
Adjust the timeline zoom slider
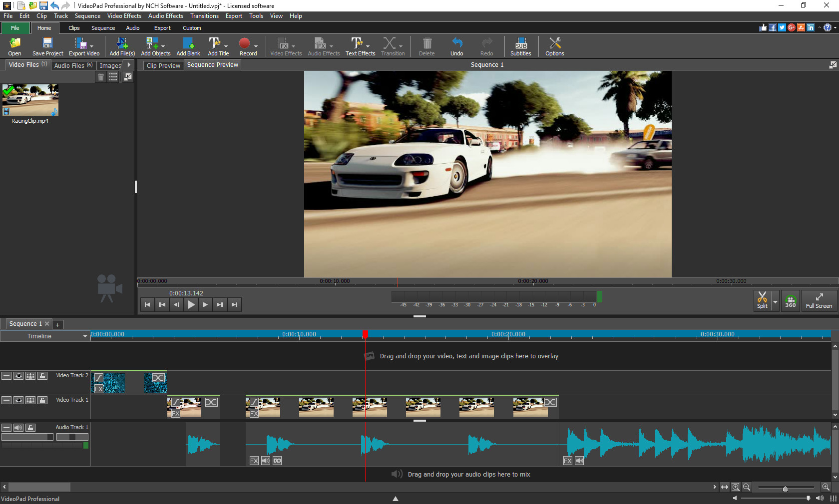(x=785, y=488)
